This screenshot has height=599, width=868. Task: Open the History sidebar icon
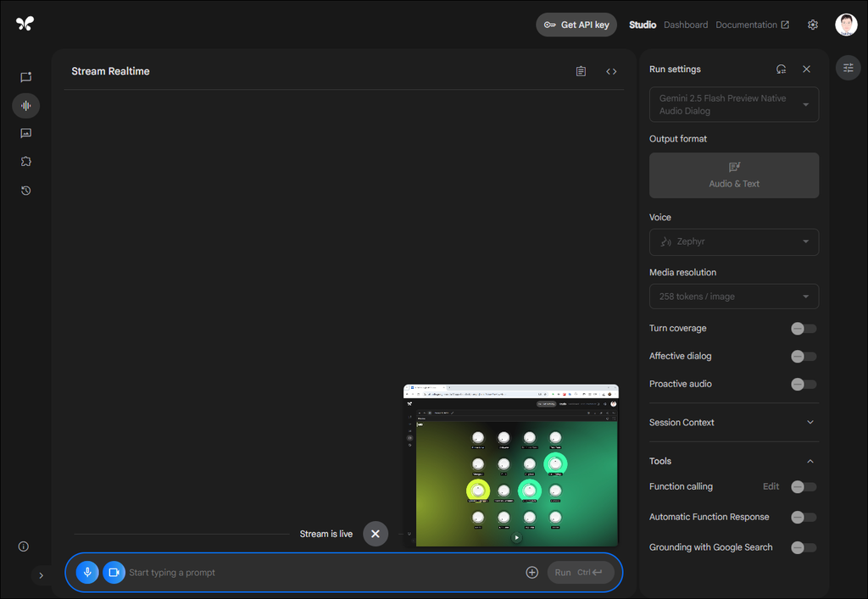(x=26, y=191)
